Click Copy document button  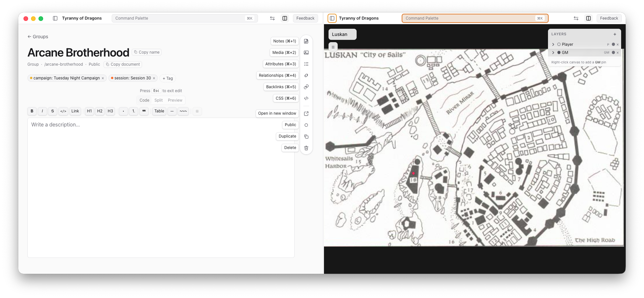[123, 64]
